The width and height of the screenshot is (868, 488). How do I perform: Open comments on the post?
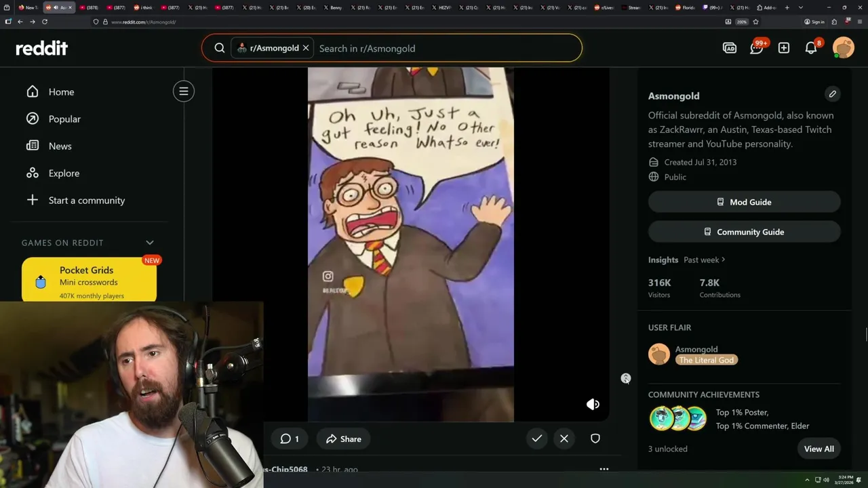(x=290, y=439)
